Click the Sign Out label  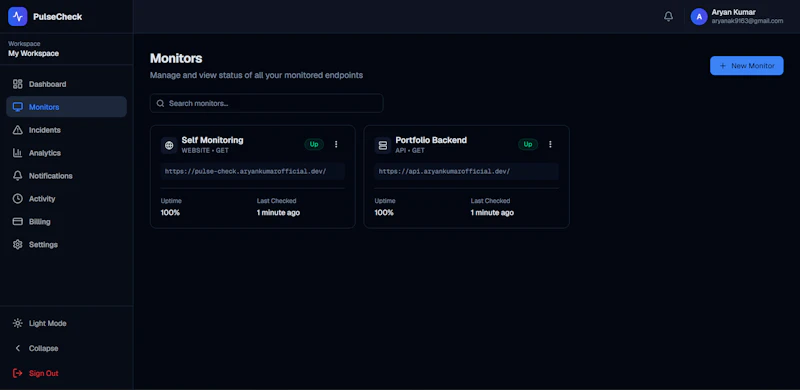click(x=43, y=373)
